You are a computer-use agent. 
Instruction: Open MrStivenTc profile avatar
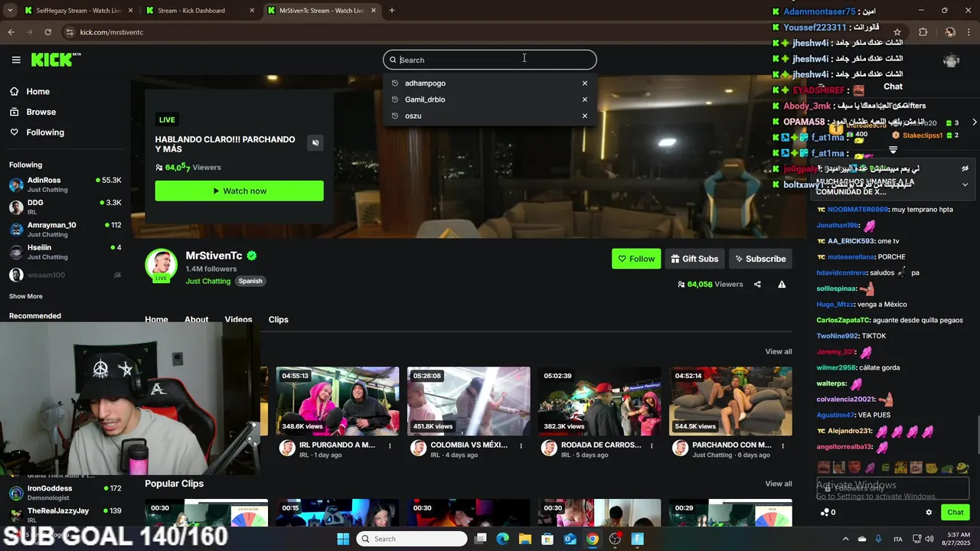pyautogui.click(x=161, y=265)
